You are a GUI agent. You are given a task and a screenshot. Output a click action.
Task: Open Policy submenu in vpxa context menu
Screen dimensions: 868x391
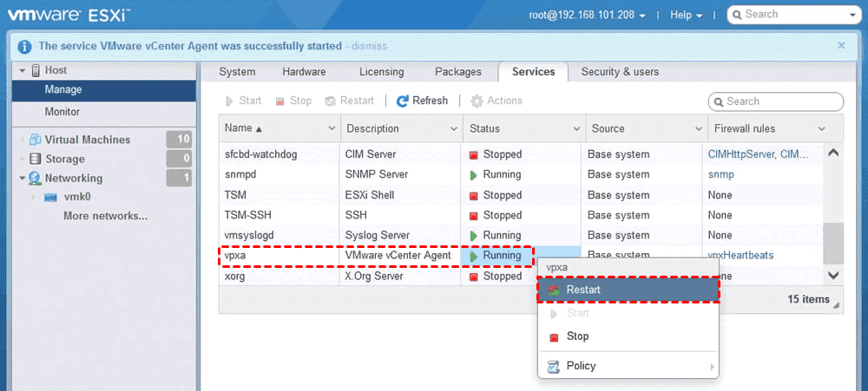coord(628,366)
